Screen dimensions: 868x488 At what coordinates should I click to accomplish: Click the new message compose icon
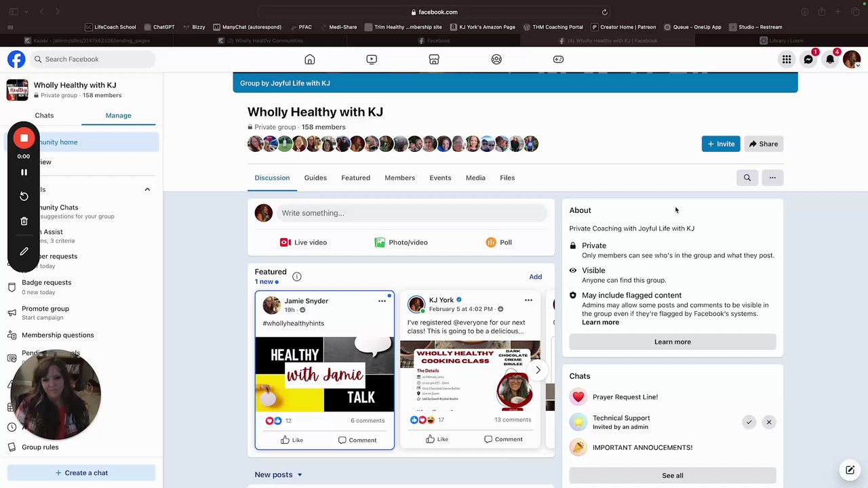pyautogui.click(x=849, y=470)
